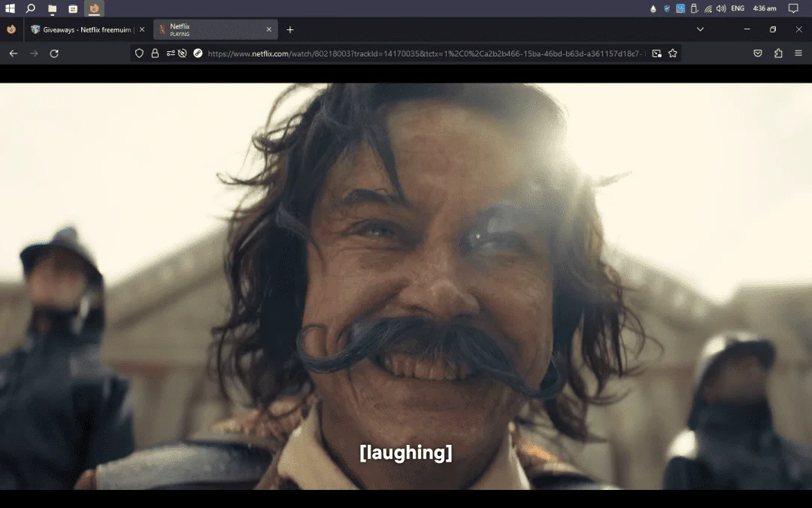Open the Microsoft Store taskbar icon

73,8
